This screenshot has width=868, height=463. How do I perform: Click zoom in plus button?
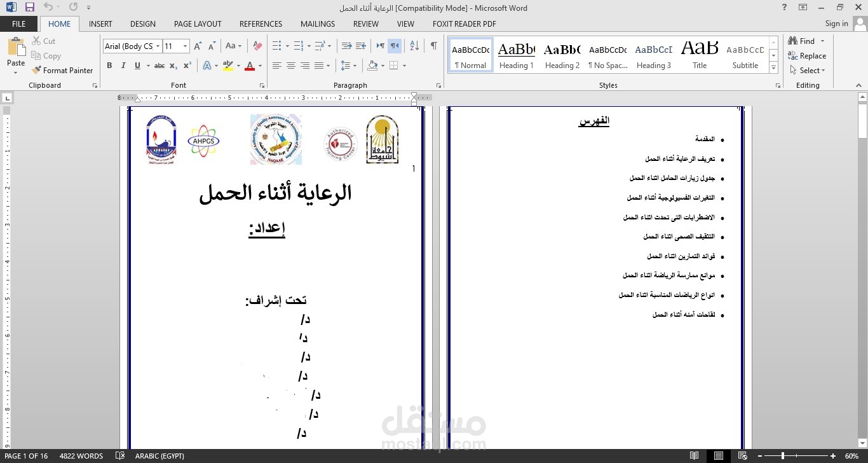832,456
